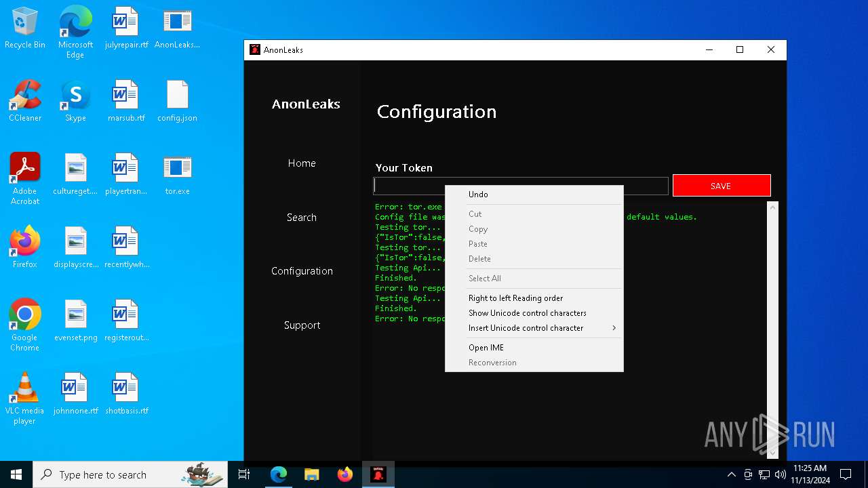
Task: Click the log output scrollbar up arrow
Action: pos(772,207)
